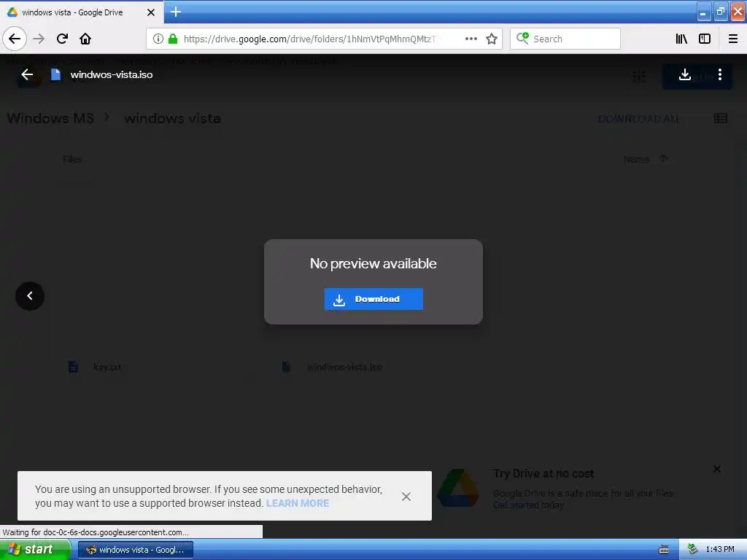This screenshot has height=560, width=747.
Task: Switch to list view icon
Action: point(721,118)
